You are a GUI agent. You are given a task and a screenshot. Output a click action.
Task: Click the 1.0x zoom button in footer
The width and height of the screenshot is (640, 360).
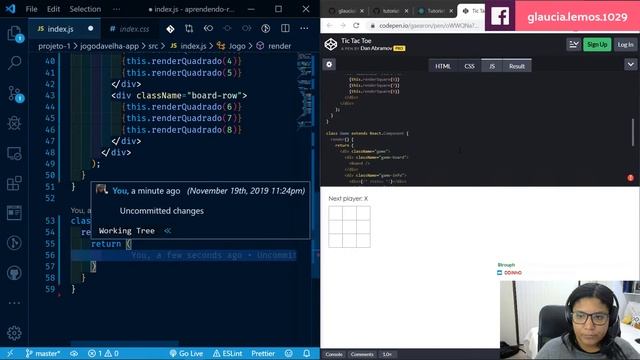click(387, 354)
